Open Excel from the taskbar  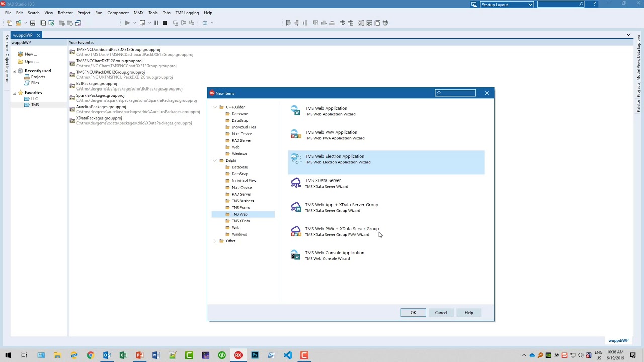tap(123, 355)
